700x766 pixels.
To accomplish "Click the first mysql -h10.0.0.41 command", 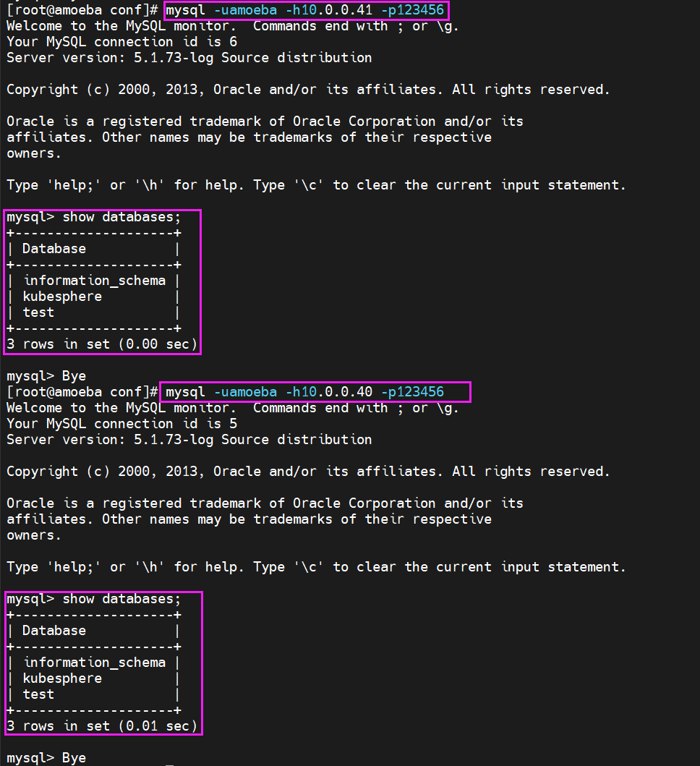I will click(x=305, y=10).
